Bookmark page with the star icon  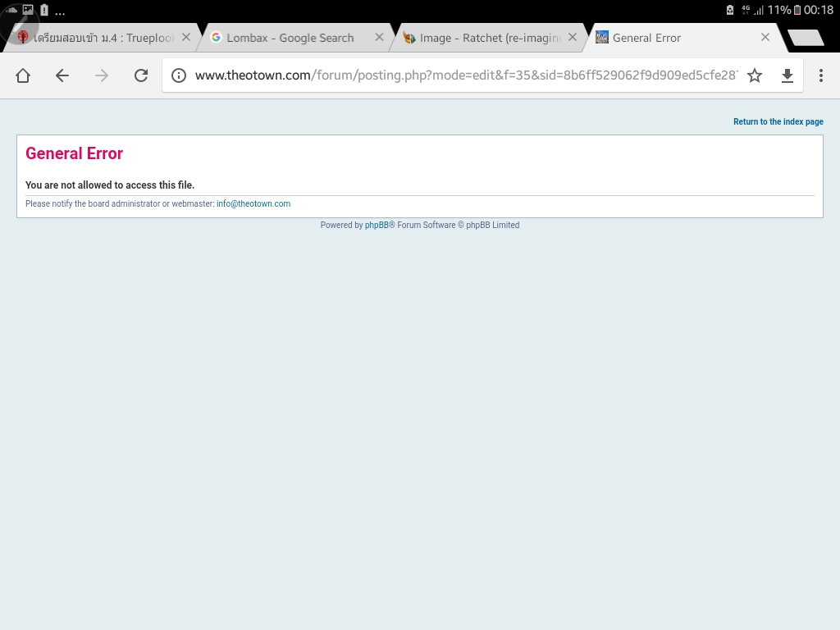[x=755, y=75]
